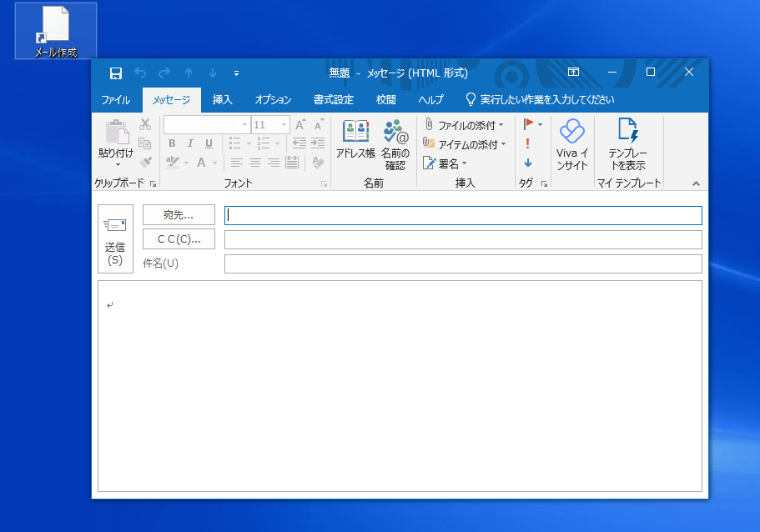Image resolution: width=760 pixels, height=532 pixels.
Task: Click Increase Indent icon
Action: [x=318, y=143]
